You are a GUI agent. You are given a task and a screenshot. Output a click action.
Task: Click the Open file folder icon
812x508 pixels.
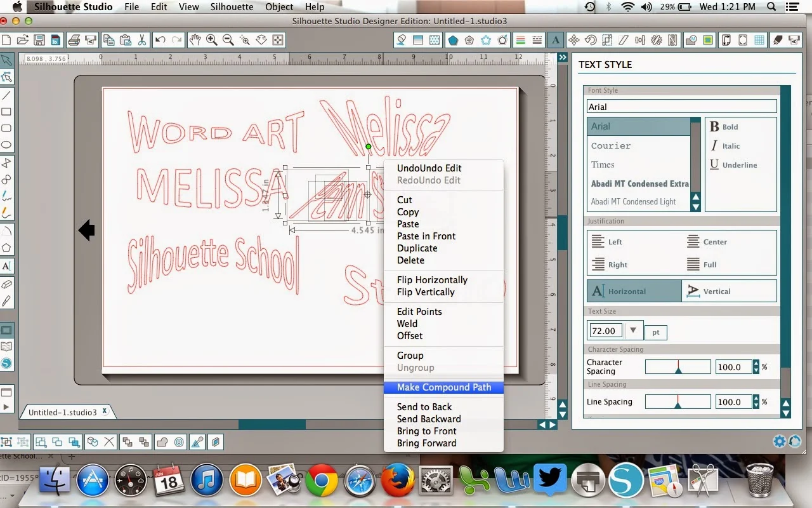click(22, 40)
